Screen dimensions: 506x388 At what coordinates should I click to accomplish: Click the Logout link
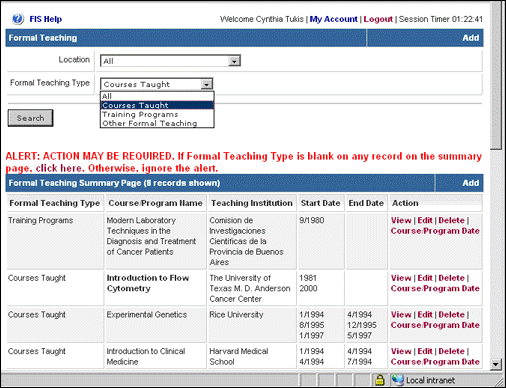(x=378, y=19)
